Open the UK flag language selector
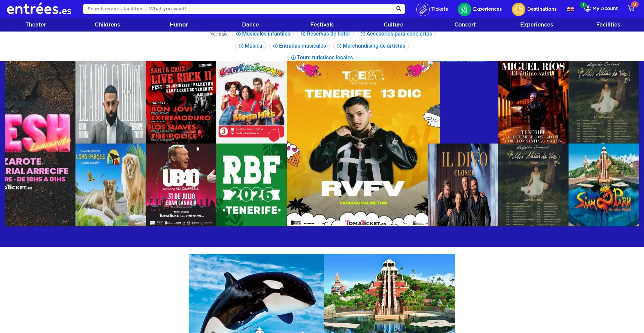Viewport: 644px width, 333px height. [570, 9]
